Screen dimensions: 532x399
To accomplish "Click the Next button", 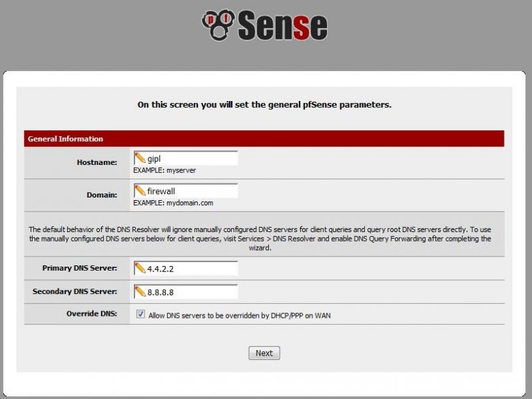I will (264, 353).
